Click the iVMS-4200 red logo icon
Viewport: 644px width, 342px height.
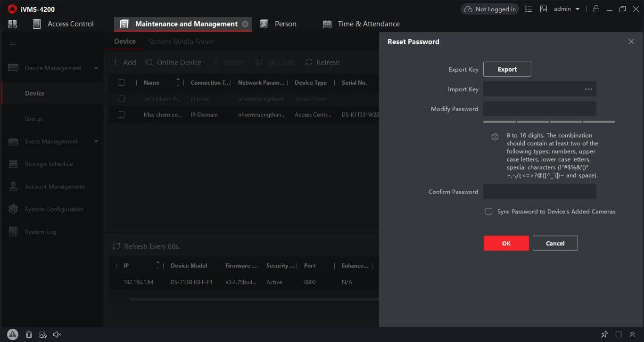pos(12,9)
